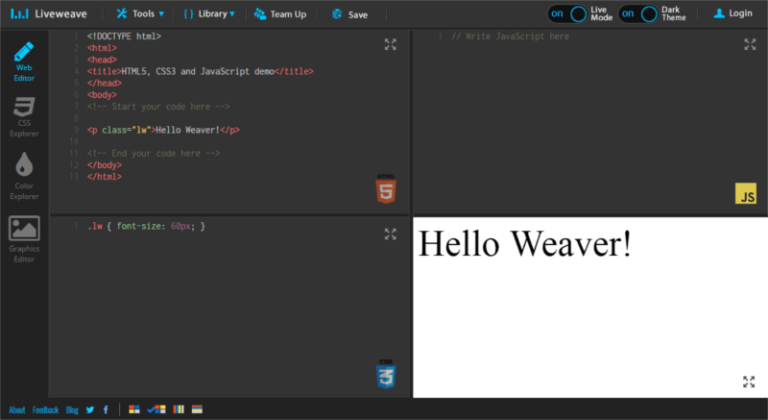The height and width of the screenshot is (420, 768).
Task: Toggle the Dark Theme switch
Action: point(640,14)
